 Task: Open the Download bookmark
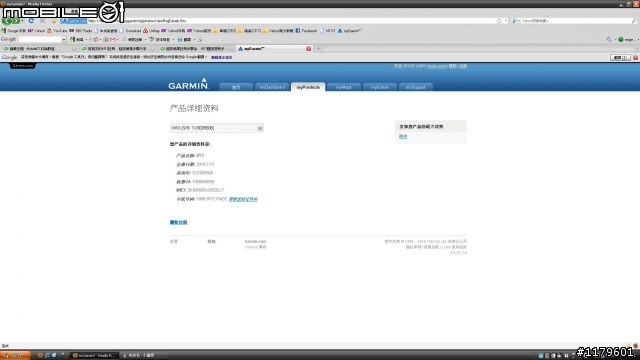[130, 31]
